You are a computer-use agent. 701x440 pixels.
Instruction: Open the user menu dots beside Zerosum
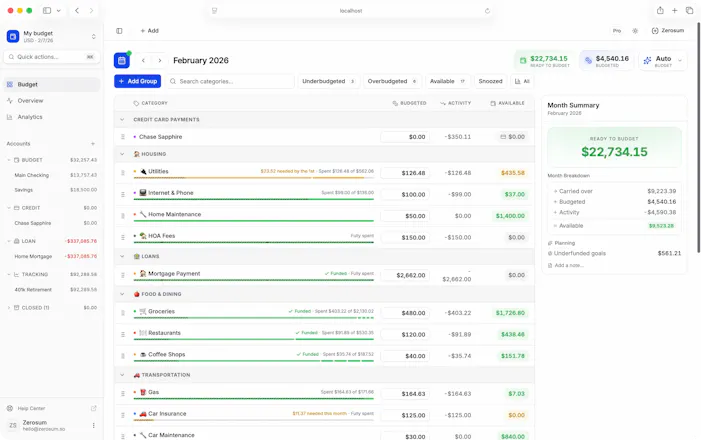93,425
